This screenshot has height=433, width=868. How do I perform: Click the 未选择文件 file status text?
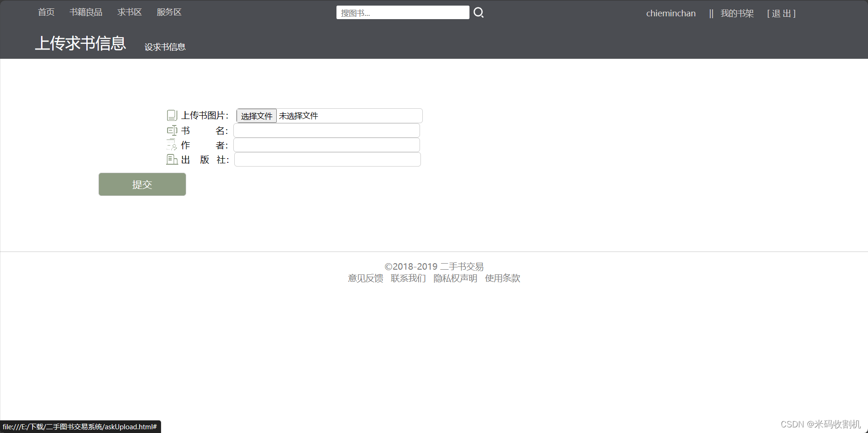click(299, 116)
